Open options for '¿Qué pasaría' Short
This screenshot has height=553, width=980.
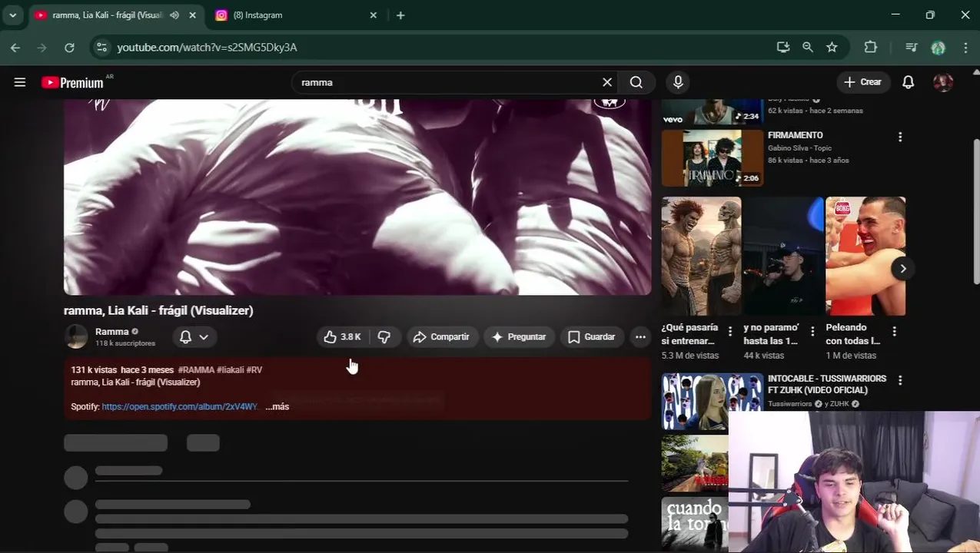coord(730,331)
